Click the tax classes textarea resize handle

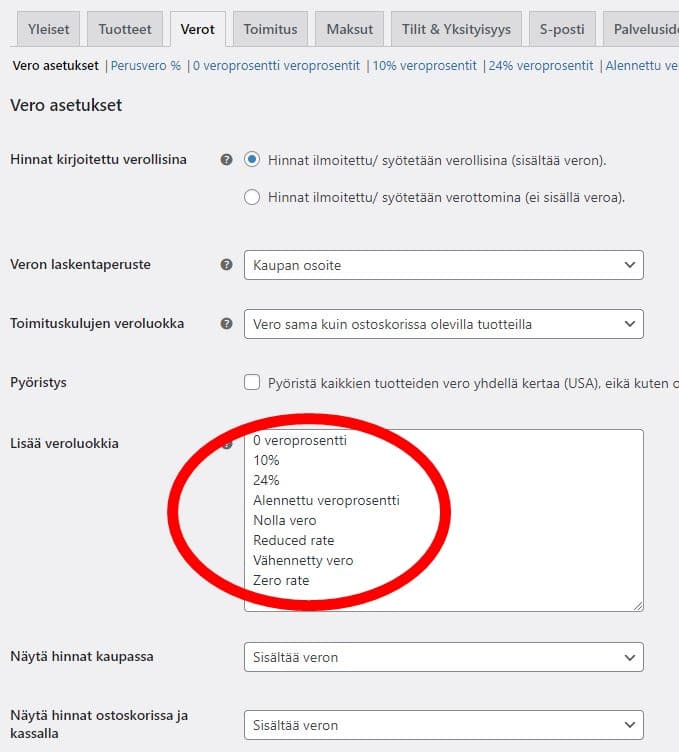click(x=637, y=605)
